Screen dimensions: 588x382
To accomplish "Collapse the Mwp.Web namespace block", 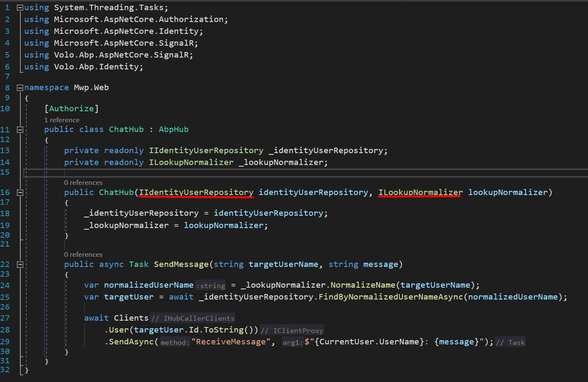I will coord(20,88).
